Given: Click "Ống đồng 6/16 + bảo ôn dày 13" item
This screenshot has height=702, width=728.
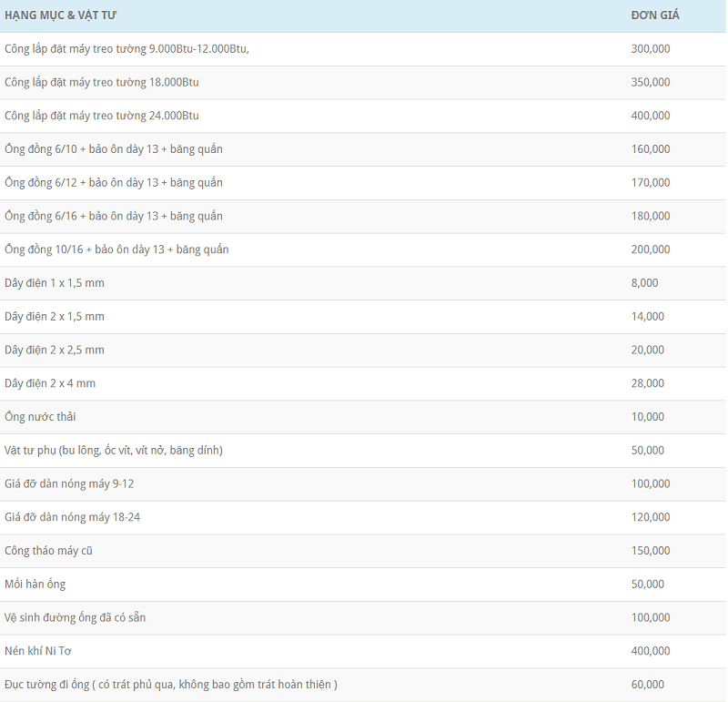Looking at the screenshot, I should [x=114, y=216].
